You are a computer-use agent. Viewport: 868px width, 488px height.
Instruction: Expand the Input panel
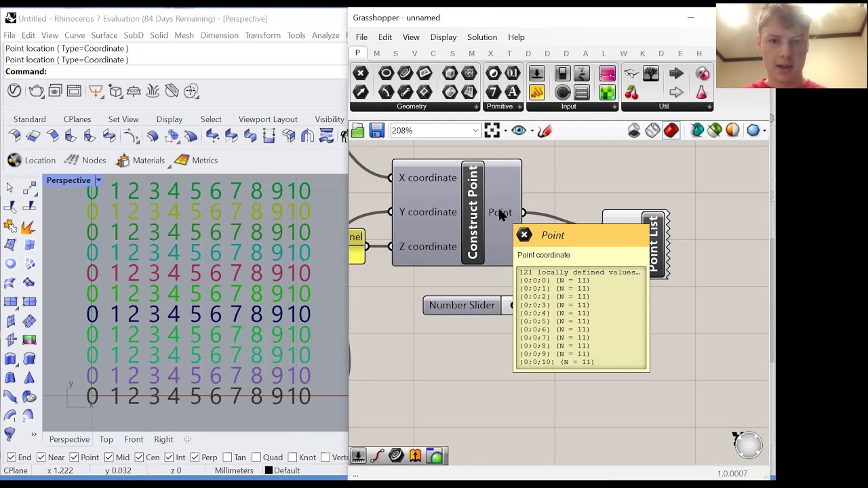614,106
